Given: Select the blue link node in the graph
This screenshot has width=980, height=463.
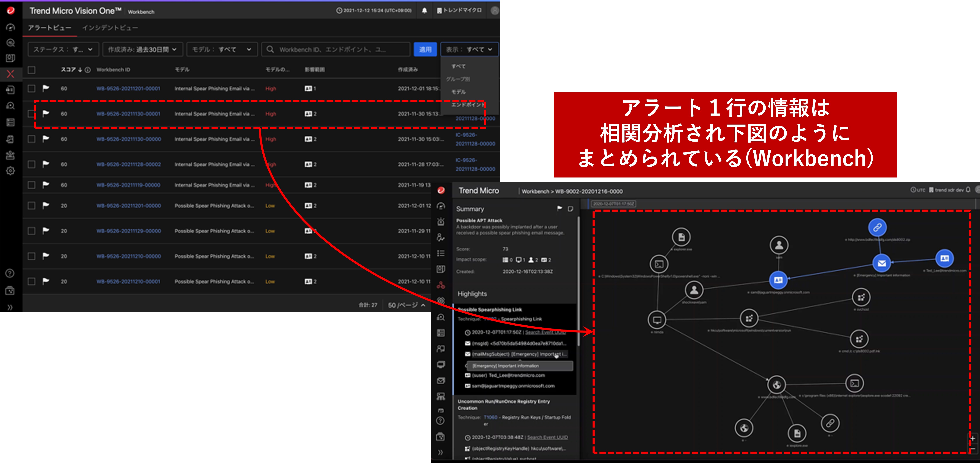Looking at the screenshot, I should (x=877, y=228).
